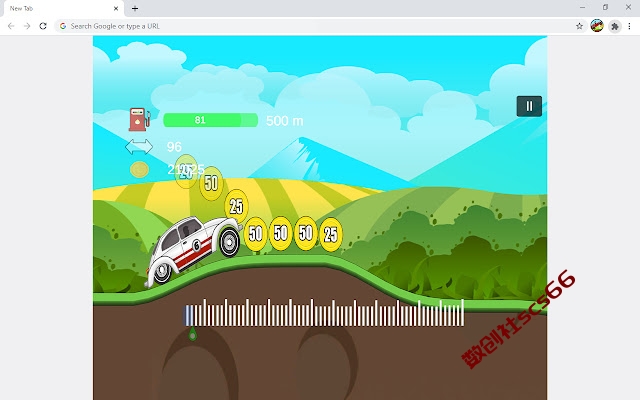Go back to the previous page
The width and height of the screenshot is (640, 400).
pyautogui.click(x=11, y=26)
